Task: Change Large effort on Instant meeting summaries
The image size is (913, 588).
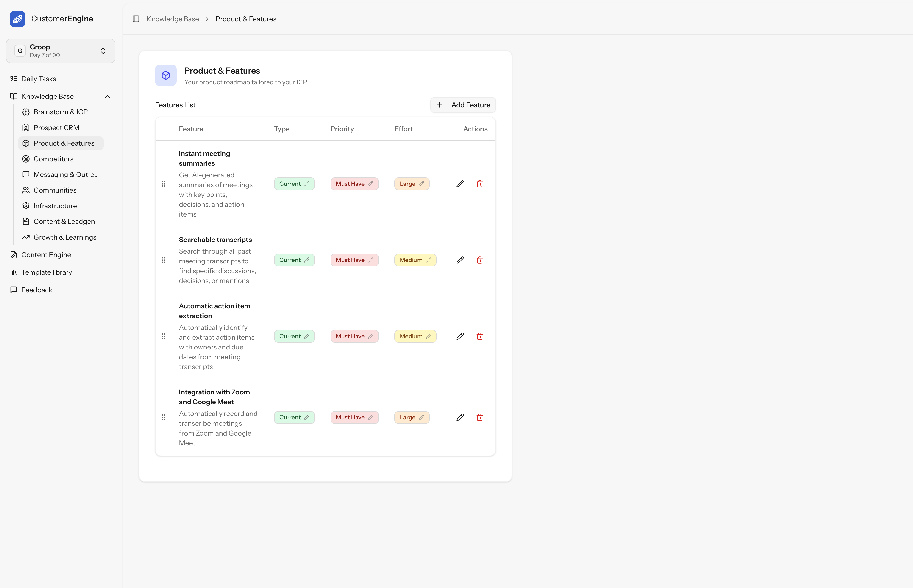Action: coord(412,184)
